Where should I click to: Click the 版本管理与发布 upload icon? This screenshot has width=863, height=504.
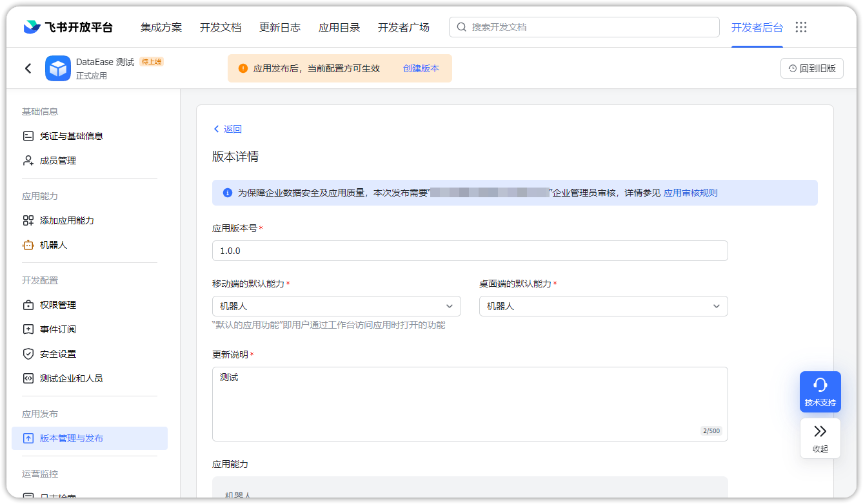[28, 438]
